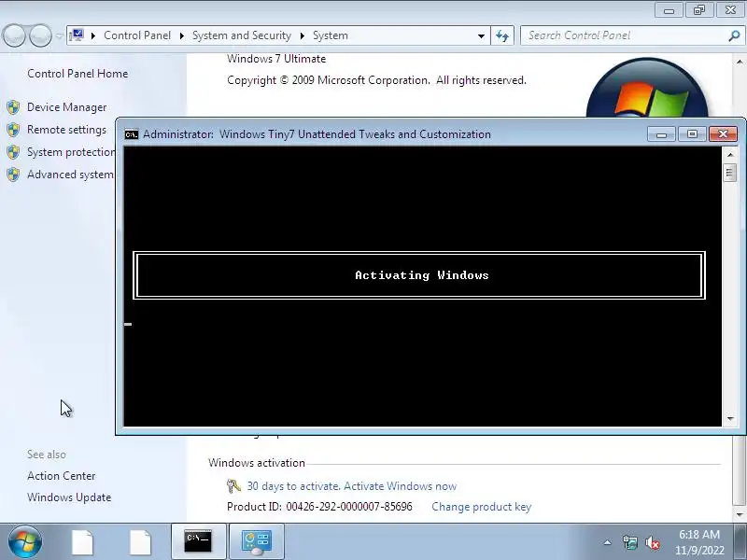Open recent pages dropdown arrow
The image size is (747, 560).
(60, 36)
